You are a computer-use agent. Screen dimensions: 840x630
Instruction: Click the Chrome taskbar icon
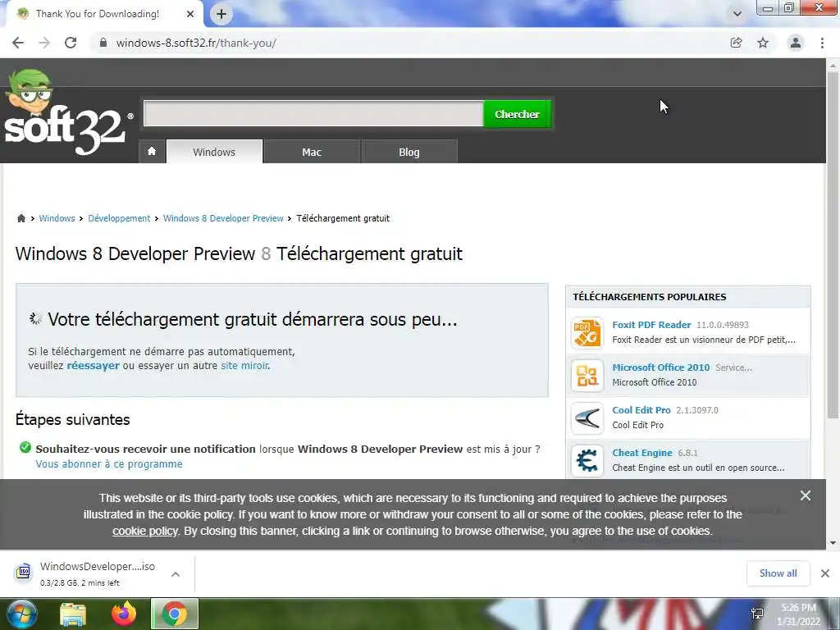174,614
